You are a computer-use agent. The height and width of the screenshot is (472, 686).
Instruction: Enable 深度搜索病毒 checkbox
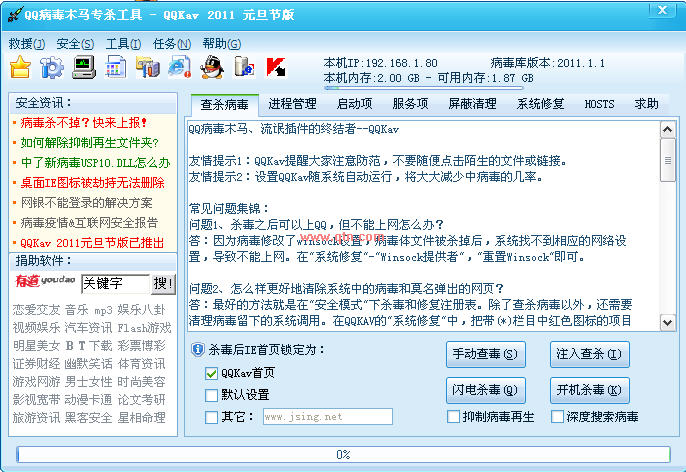click(557, 417)
